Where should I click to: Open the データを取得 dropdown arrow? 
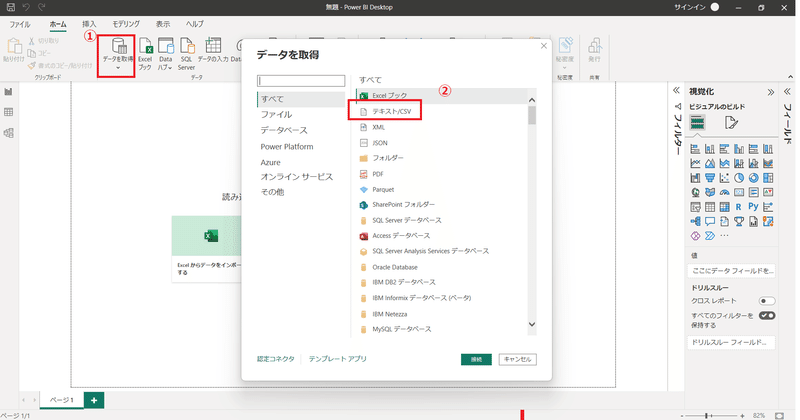click(118, 68)
